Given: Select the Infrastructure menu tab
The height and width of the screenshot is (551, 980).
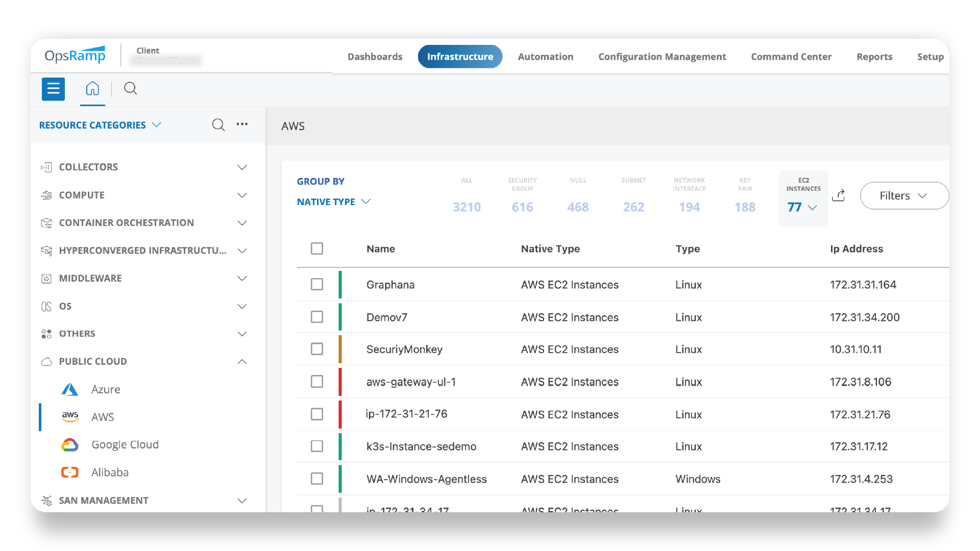Looking at the screenshot, I should pyautogui.click(x=460, y=57).
